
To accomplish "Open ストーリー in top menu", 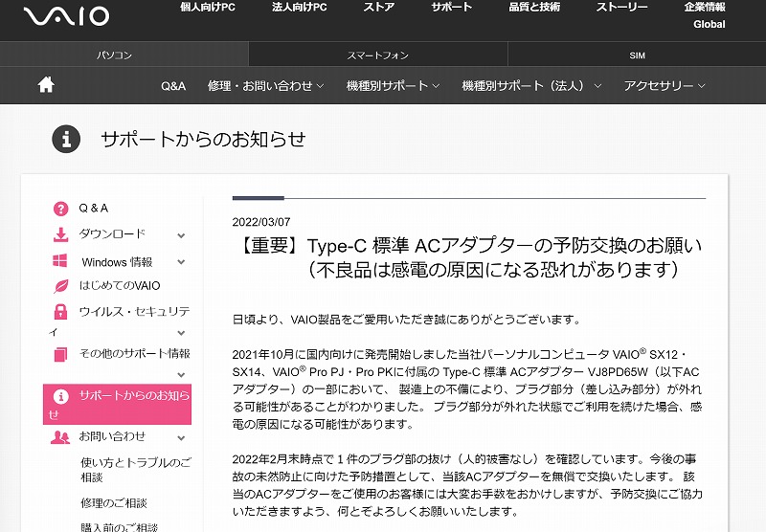I will 621,7.
